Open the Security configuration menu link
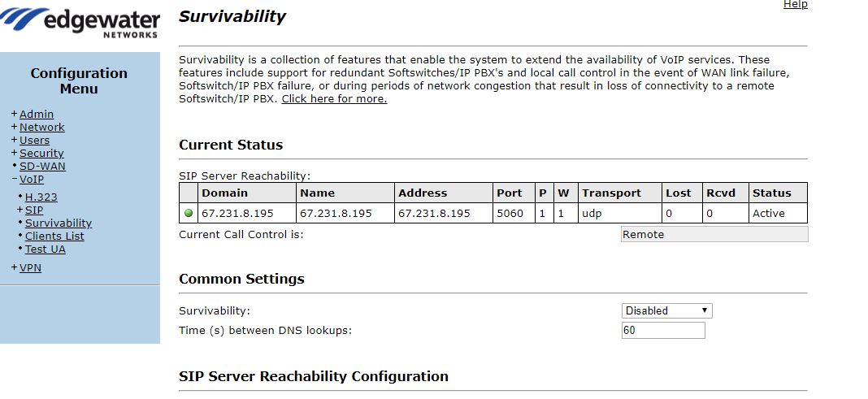The width and height of the screenshot is (868, 399). pyautogui.click(x=41, y=154)
